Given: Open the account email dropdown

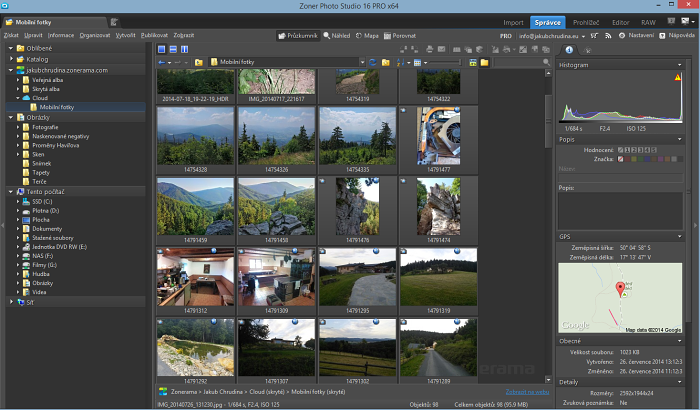Looking at the screenshot, I should click(x=583, y=36).
